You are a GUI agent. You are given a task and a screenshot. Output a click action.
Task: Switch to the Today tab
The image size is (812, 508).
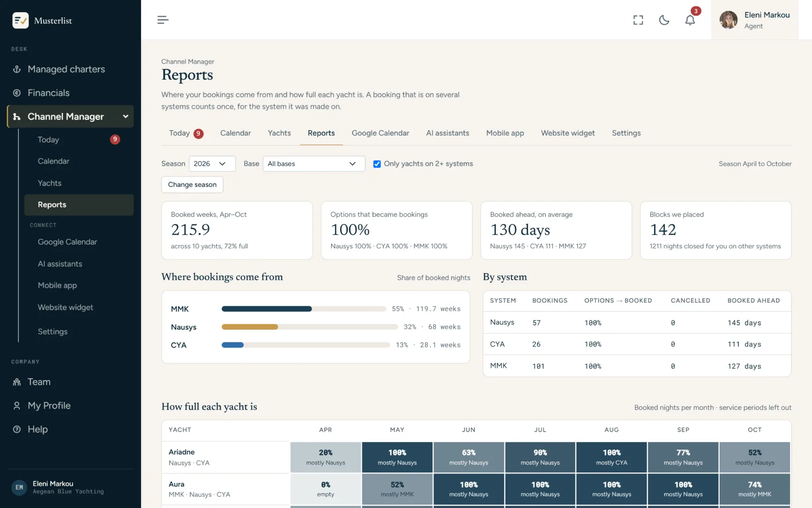pyautogui.click(x=186, y=133)
